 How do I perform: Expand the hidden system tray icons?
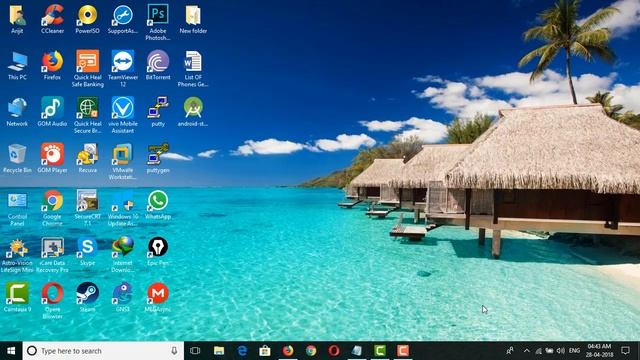tap(527, 351)
